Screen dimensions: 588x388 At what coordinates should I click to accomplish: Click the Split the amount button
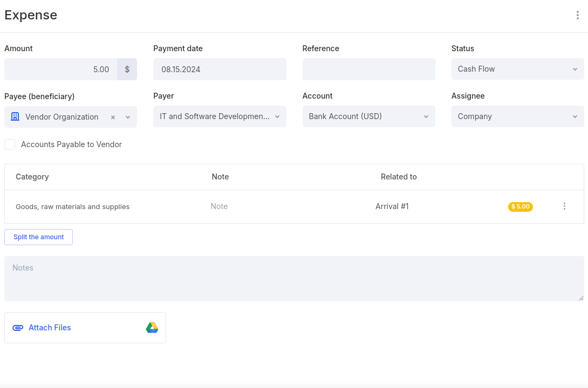38,237
